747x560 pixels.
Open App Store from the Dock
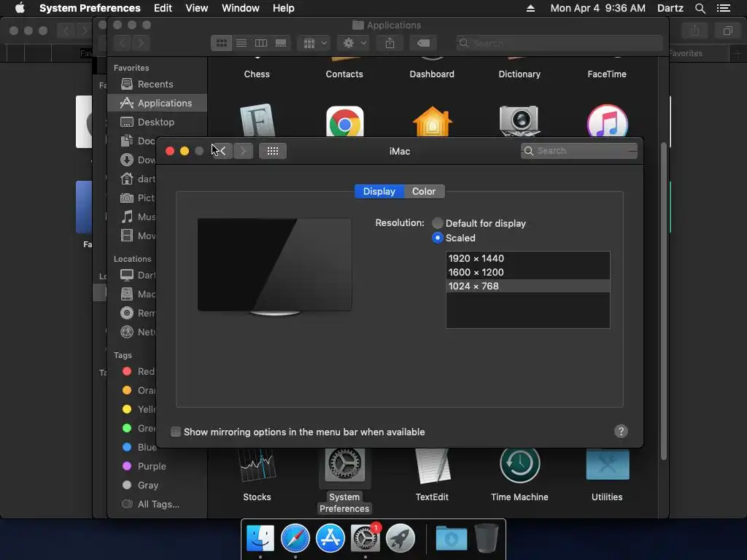point(330,538)
